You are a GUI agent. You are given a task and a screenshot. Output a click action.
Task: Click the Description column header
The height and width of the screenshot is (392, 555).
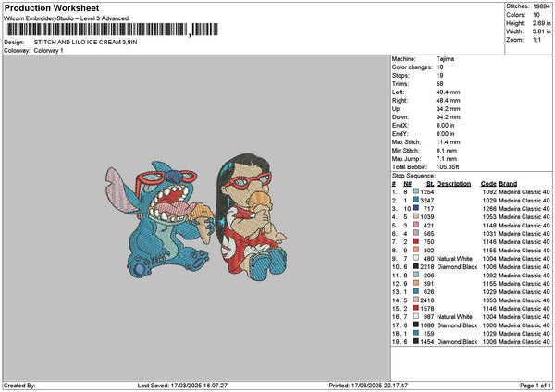tap(453, 183)
